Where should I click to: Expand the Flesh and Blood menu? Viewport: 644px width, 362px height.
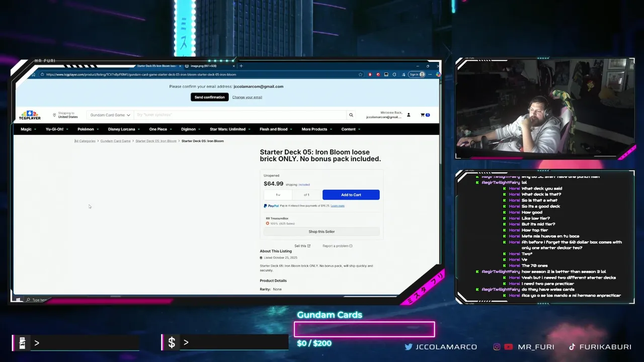276,129
